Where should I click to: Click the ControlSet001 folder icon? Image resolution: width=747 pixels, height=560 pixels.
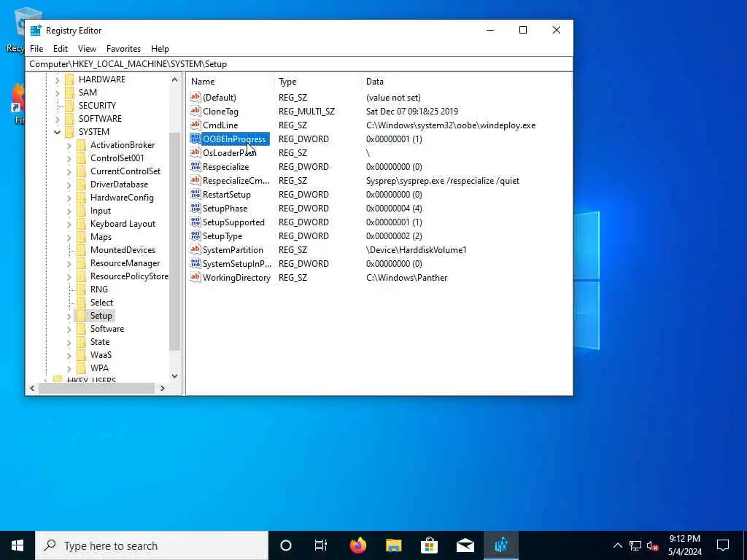(82, 158)
